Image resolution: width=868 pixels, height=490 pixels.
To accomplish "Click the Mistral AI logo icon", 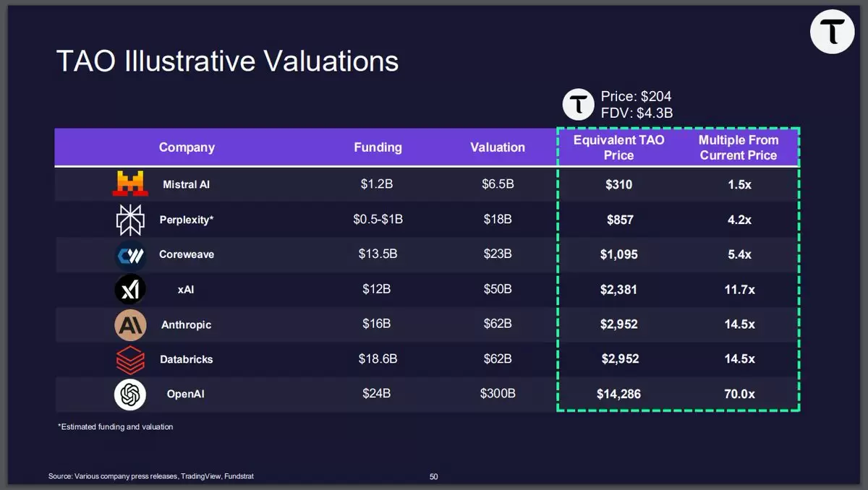I will click(x=130, y=184).
